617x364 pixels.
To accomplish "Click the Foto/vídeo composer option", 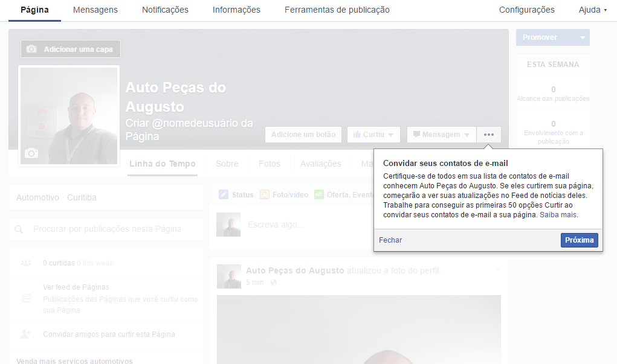I will [284, 194].
